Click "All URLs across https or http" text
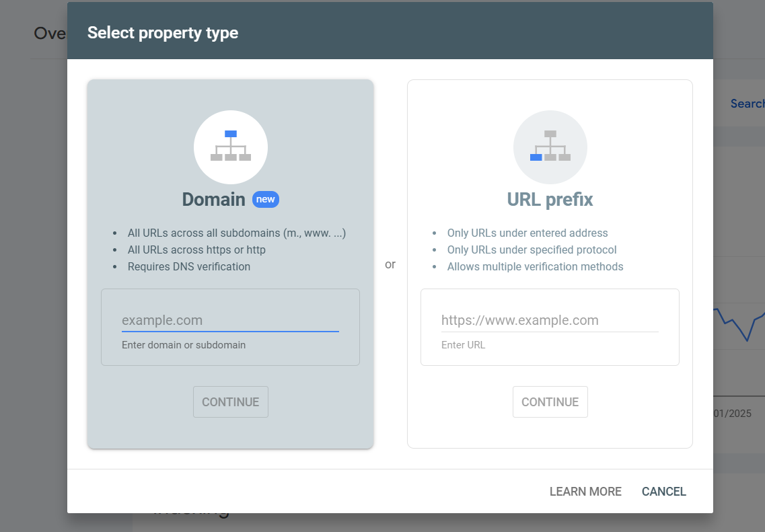This screenshot has width=765, height=532. coord(196,250)
